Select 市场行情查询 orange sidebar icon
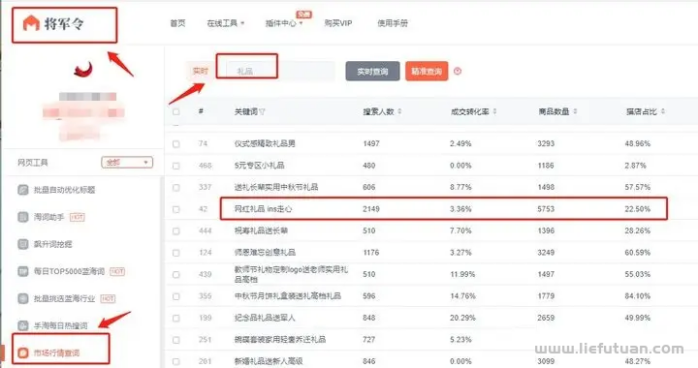This screenshot has height=368, width=698. (23, 353)
